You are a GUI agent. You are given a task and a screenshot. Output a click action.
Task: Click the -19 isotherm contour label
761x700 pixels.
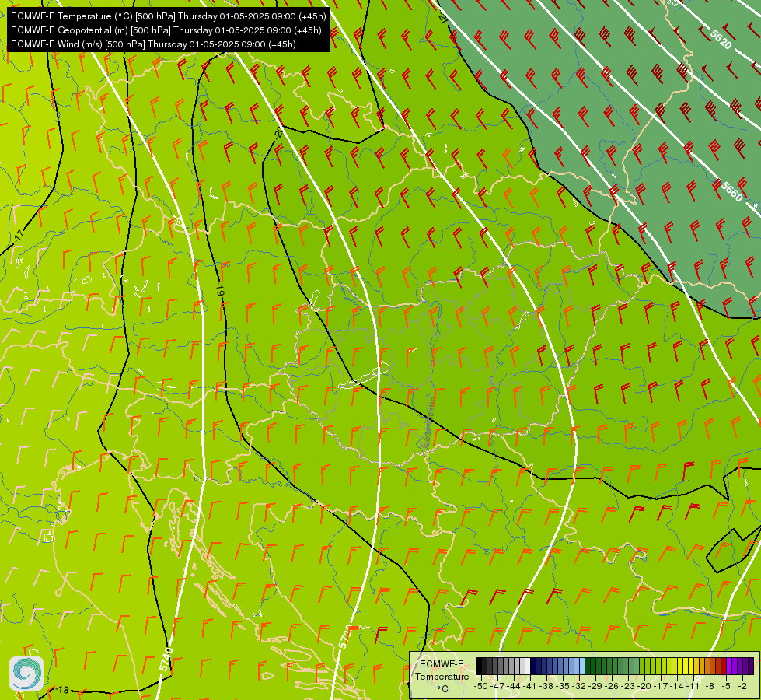tap(220, 290)
